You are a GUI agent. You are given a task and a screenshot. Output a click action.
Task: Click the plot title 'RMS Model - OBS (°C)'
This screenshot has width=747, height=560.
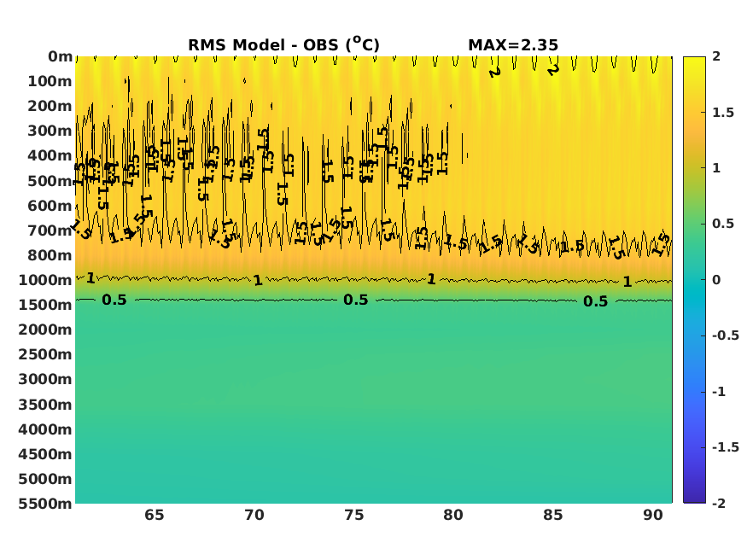click(283, 44)
